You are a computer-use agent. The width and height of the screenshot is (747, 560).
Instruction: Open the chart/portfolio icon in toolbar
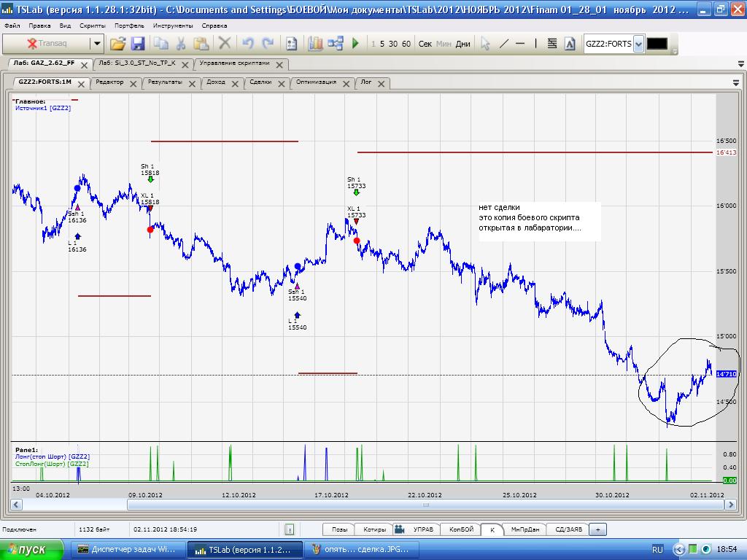(315, 44)
